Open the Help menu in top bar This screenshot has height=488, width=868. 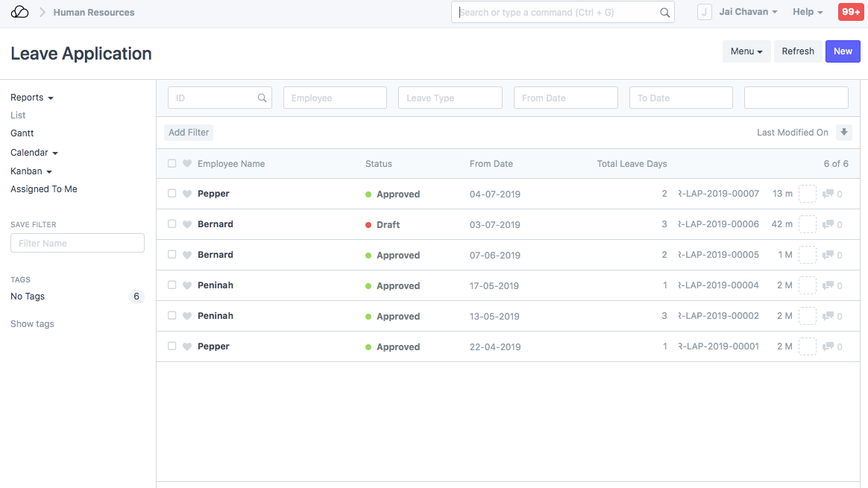pyautogui.click(x=808, y=12)
